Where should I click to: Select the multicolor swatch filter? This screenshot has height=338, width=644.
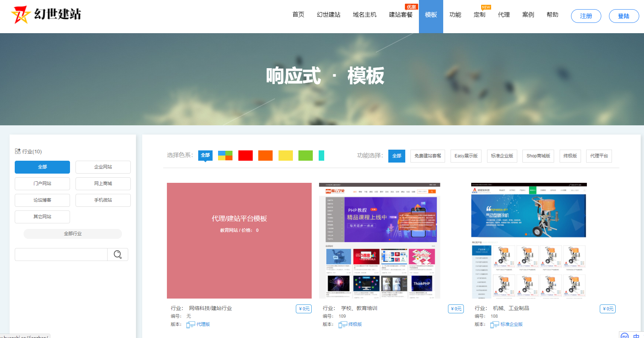pyautogui.click(x=225, y=156)
